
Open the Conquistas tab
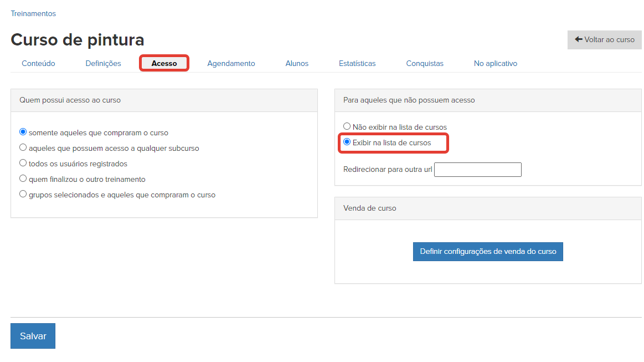click(x=425, y=63)
